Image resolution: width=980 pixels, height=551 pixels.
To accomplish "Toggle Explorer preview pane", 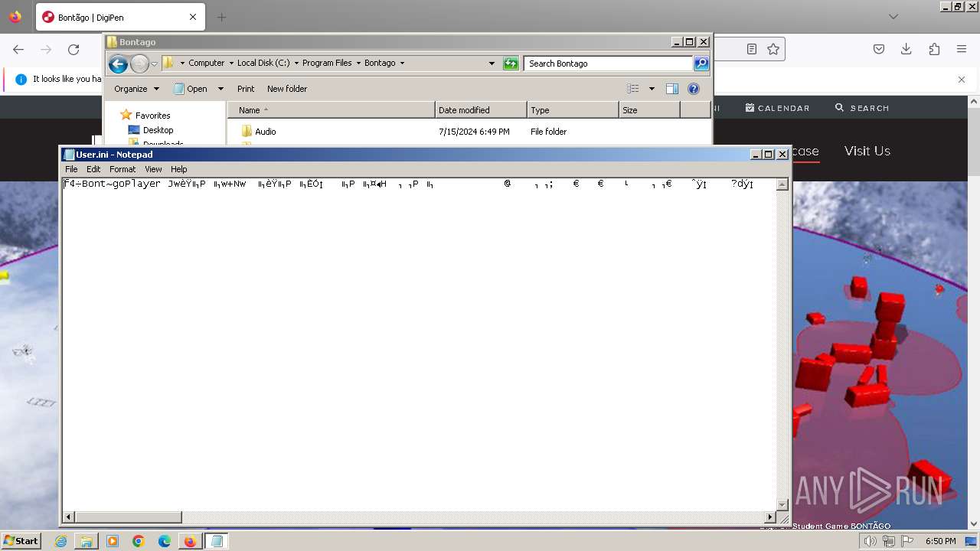I will click(x=672, y=89).
